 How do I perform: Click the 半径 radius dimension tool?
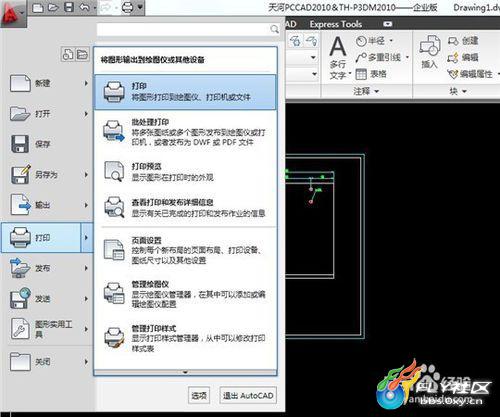coord(370,41)
